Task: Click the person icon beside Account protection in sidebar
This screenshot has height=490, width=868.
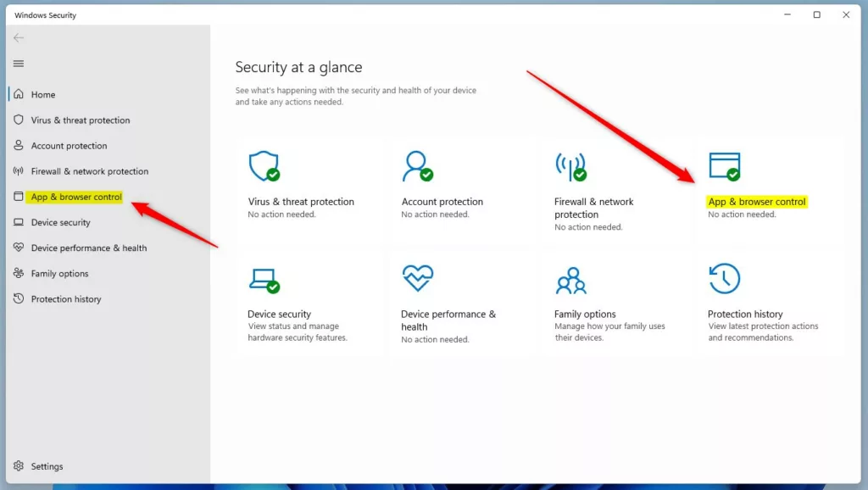Action: [x=19, y=145]
